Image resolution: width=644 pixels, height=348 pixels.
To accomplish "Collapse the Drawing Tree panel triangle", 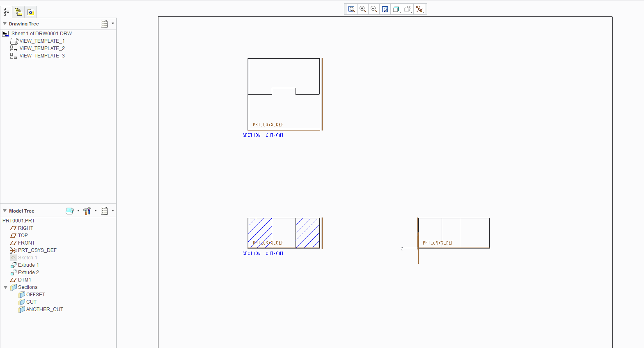I will pos(5,24).
